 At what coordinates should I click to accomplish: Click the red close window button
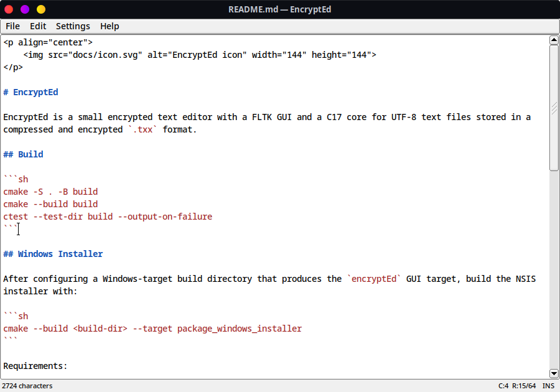pyautogui.click(x=9, y=9)
